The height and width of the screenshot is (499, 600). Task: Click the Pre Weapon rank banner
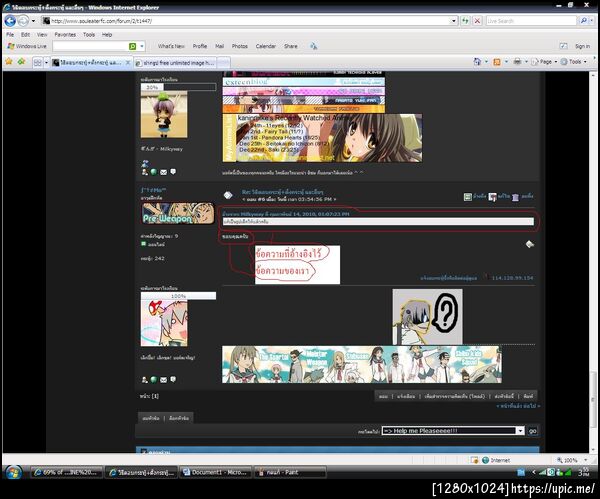coord(178,213)
